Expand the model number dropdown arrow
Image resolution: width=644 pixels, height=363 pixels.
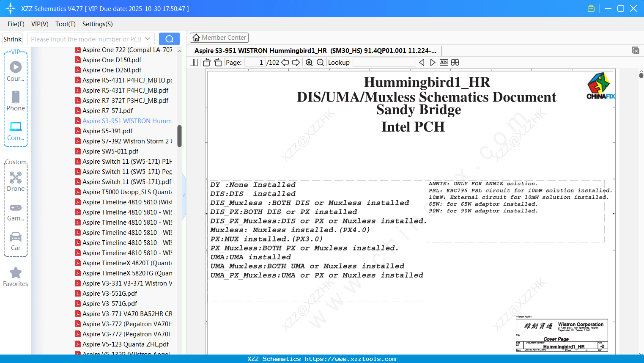click(148, 39)
